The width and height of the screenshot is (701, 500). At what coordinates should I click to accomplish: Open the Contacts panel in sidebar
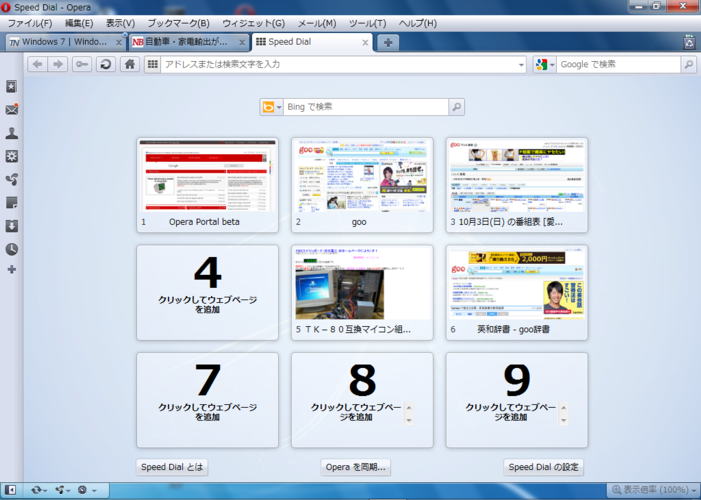coord(12,133)
